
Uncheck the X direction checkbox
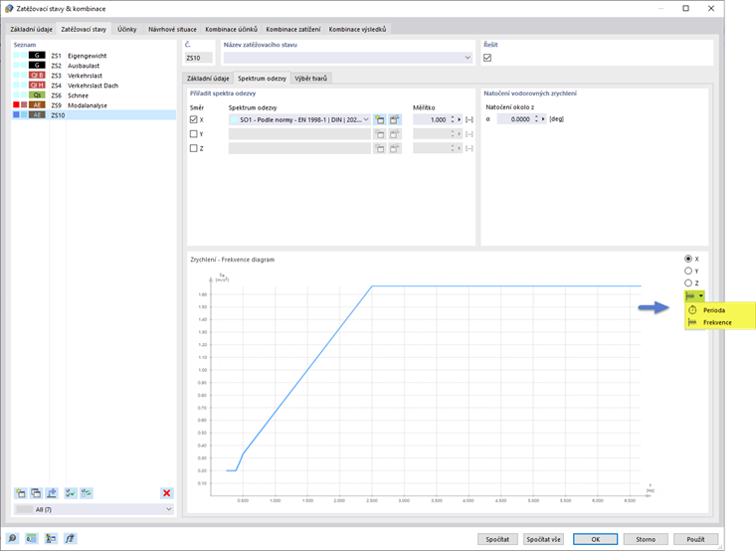[x=193, y=119]
